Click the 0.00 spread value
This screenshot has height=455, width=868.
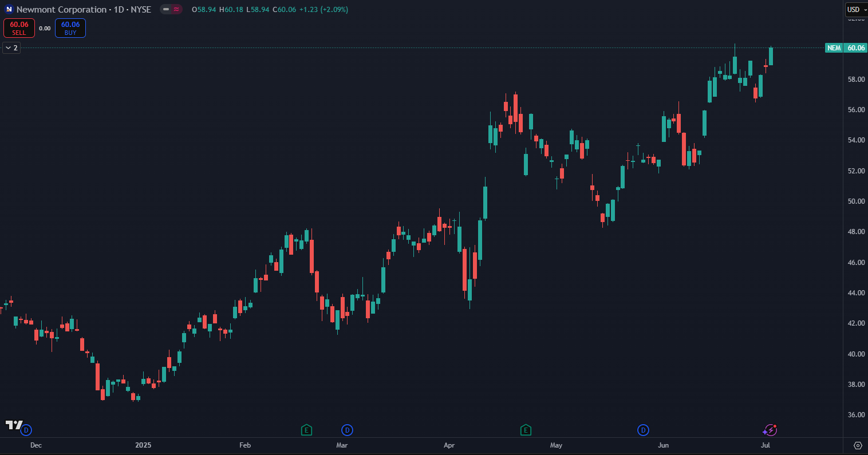click(x=45, y=28)
